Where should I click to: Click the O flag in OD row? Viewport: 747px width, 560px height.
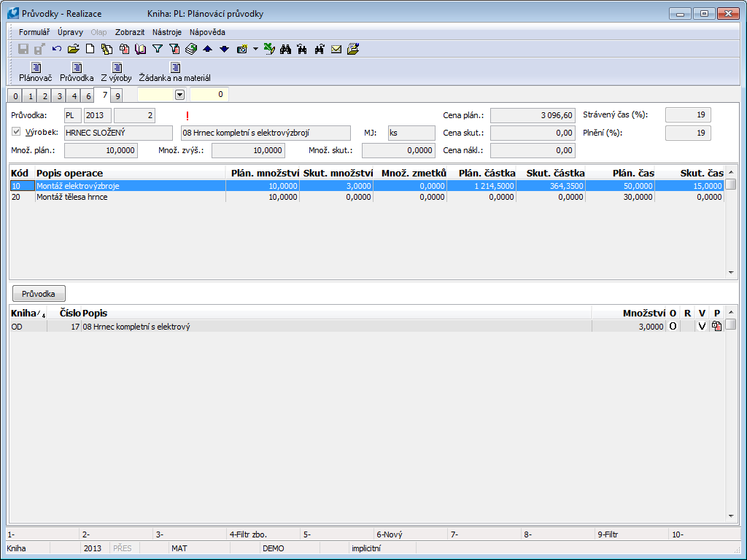(x=673, y=327)
